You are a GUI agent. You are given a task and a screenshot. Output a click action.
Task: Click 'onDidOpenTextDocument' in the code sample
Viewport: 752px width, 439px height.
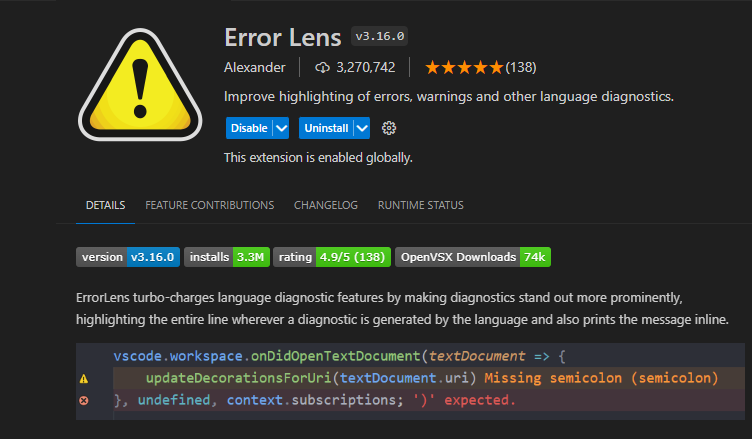(336, 356)
